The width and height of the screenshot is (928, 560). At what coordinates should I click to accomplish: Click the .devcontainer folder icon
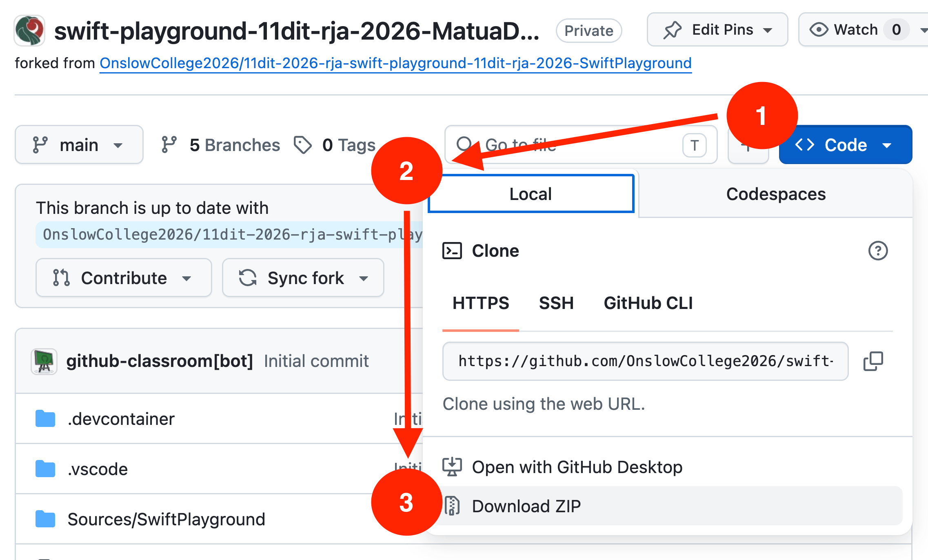(45, 419)
